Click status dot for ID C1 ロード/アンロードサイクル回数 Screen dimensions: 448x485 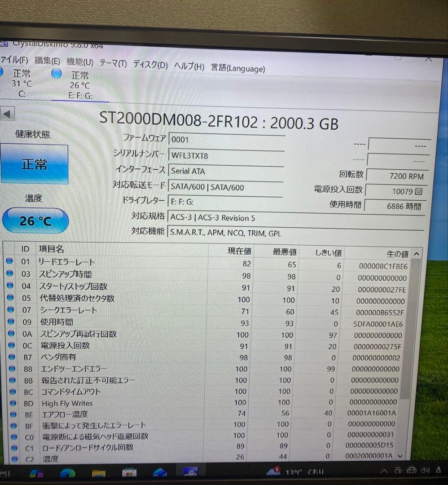pyautogui.click(x=14, y=448)
